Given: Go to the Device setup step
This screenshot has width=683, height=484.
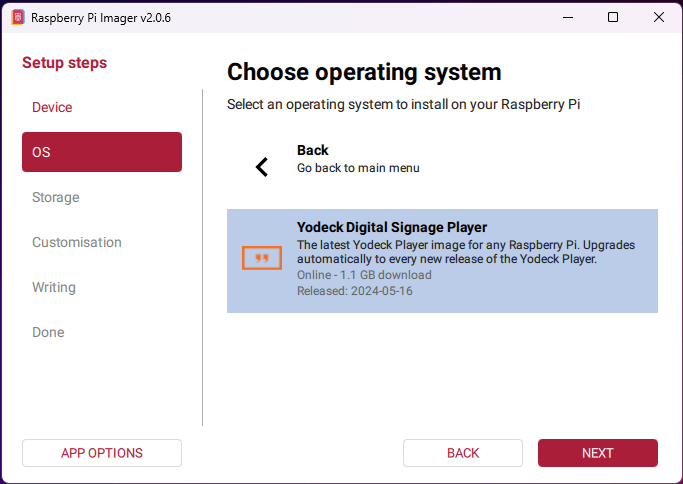Looking at the screenshot, I should [x=52, y=107].
